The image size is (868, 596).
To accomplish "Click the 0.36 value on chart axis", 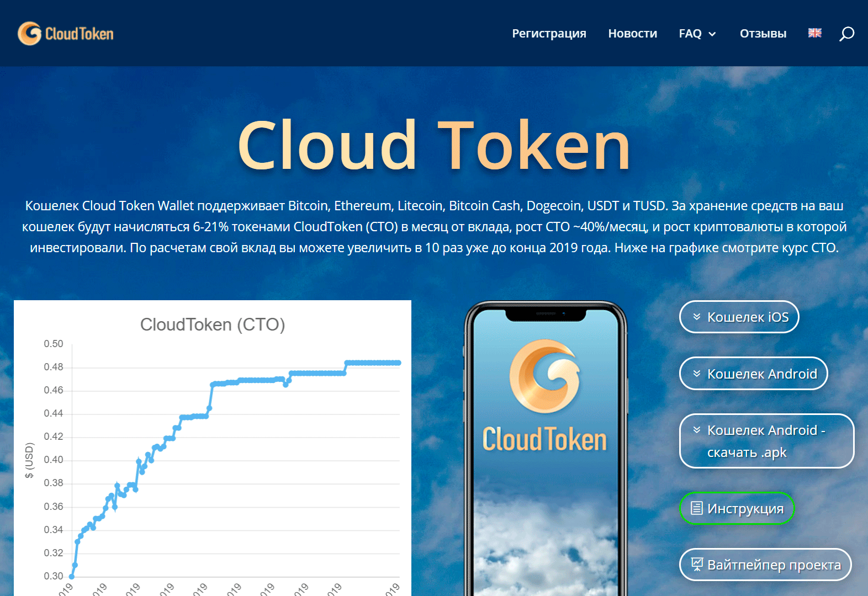I will [x=54, y=507].
